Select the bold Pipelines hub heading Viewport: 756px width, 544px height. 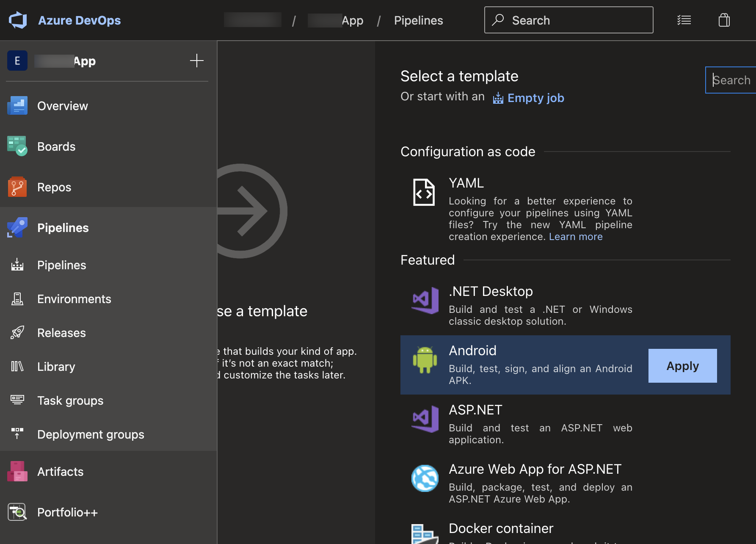63,228
